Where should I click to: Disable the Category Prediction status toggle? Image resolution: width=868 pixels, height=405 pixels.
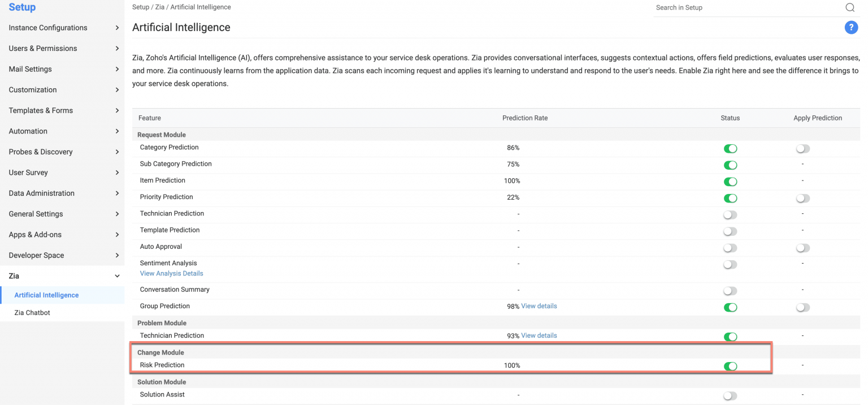tap(730, 148)
